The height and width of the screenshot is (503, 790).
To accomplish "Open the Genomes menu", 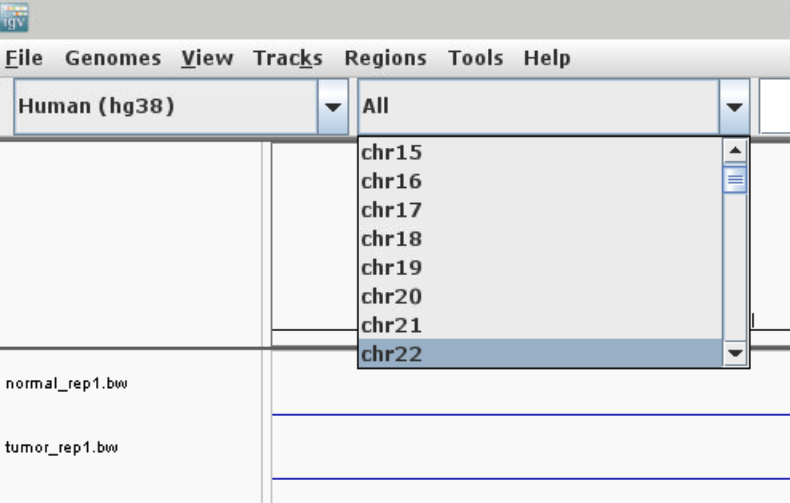I will pos(112,58).
